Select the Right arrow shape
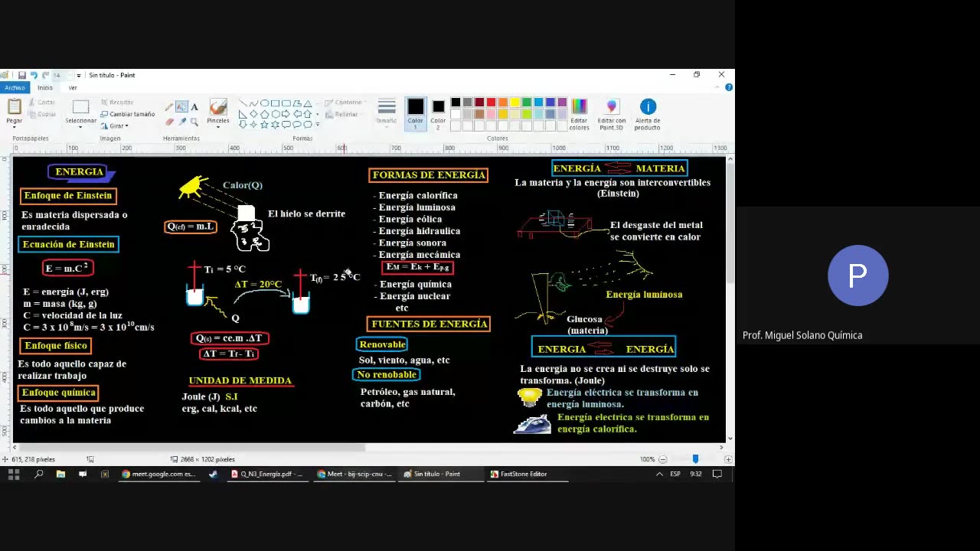The image size is (980, 551). [286, 114]
